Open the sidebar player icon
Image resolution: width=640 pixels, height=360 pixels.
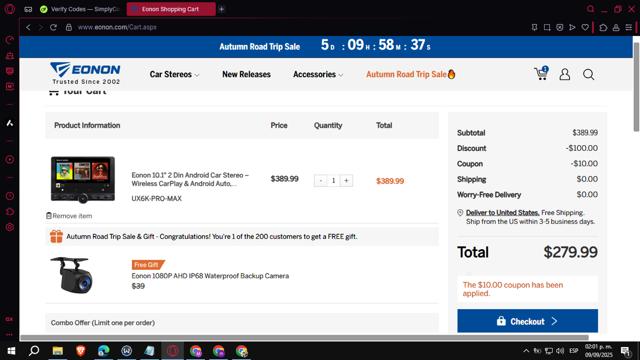10,159
